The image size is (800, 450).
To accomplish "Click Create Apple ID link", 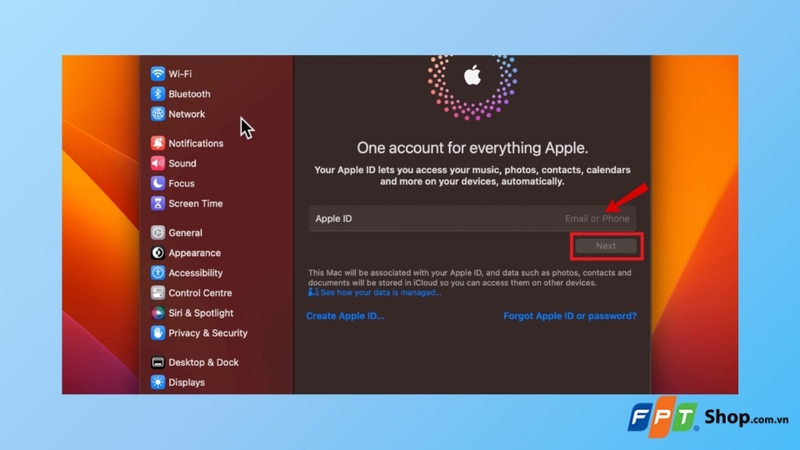I will click(345, 316).
